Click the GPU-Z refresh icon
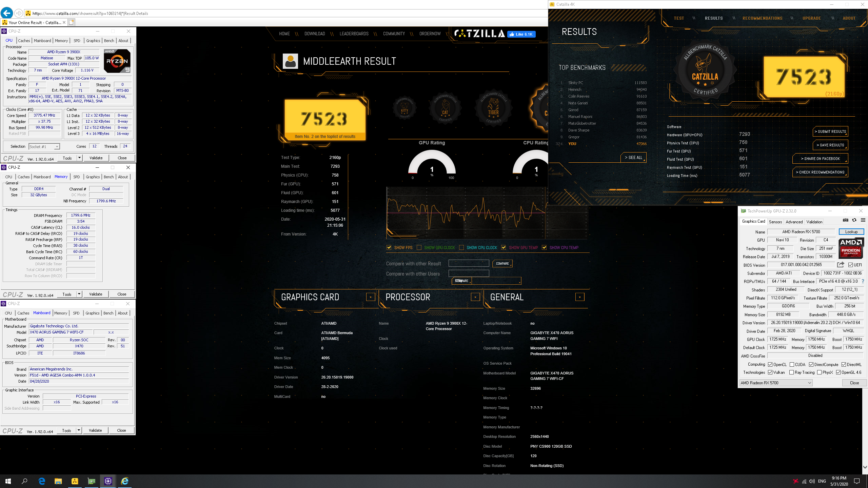This screenshot has height=488, width=868. click(854, 220)
